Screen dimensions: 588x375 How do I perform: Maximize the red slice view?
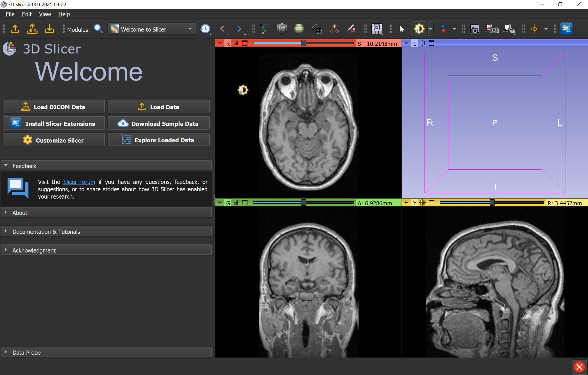245,43
